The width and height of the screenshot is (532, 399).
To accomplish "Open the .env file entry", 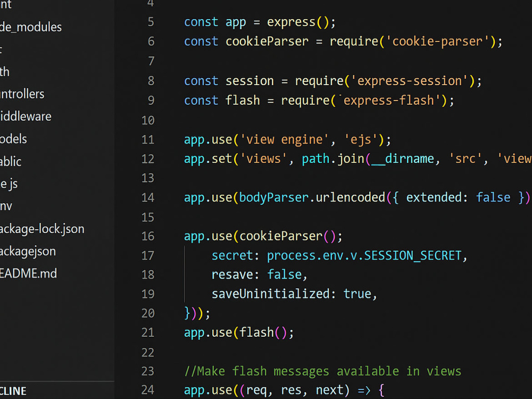I will tap(6, 206).
